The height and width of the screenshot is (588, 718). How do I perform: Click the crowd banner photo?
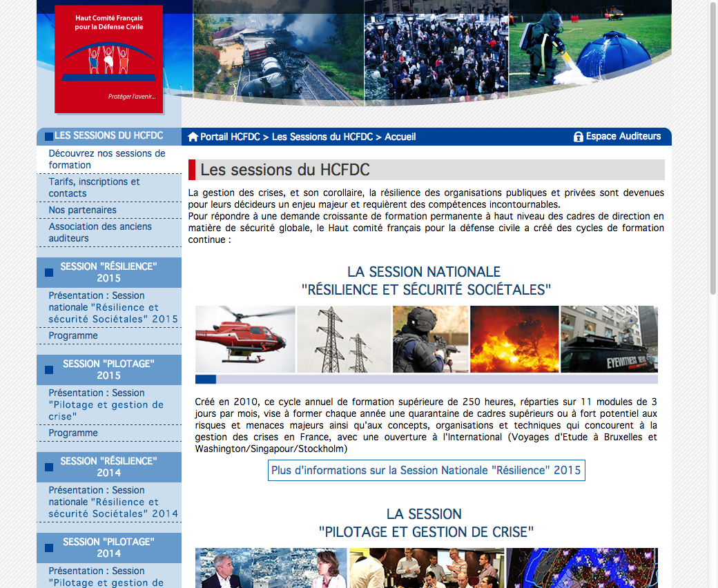click(x=436, y=51)
